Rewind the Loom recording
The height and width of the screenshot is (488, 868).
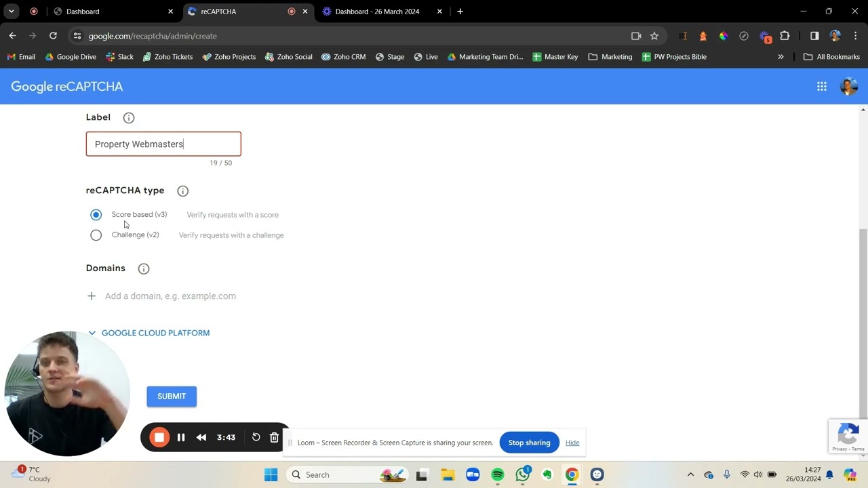click(x=201, y=437)
